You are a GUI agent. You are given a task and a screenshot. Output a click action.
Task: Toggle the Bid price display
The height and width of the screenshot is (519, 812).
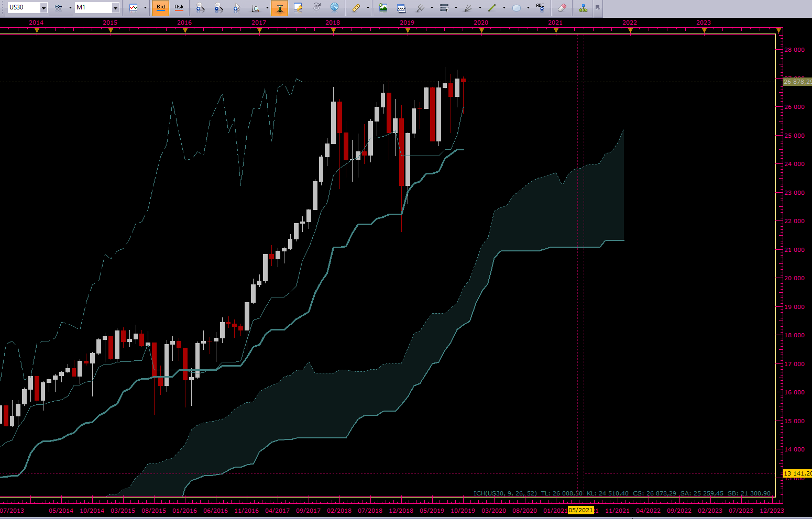(161, 7)
